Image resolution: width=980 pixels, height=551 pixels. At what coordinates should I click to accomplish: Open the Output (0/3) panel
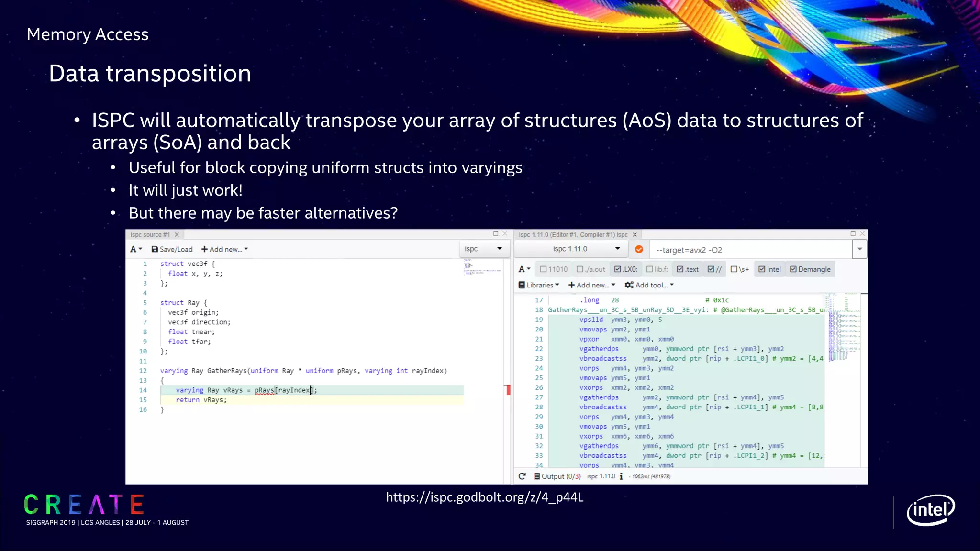point(557,476)
